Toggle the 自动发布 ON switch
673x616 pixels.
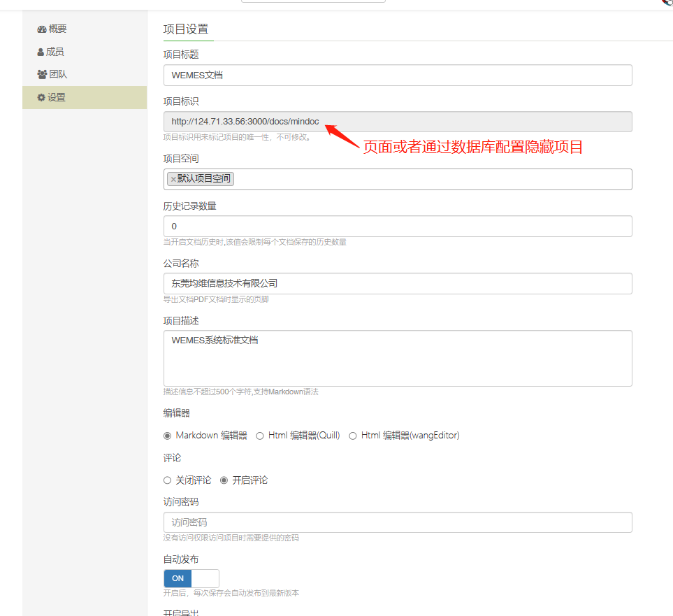coord(191,578)
